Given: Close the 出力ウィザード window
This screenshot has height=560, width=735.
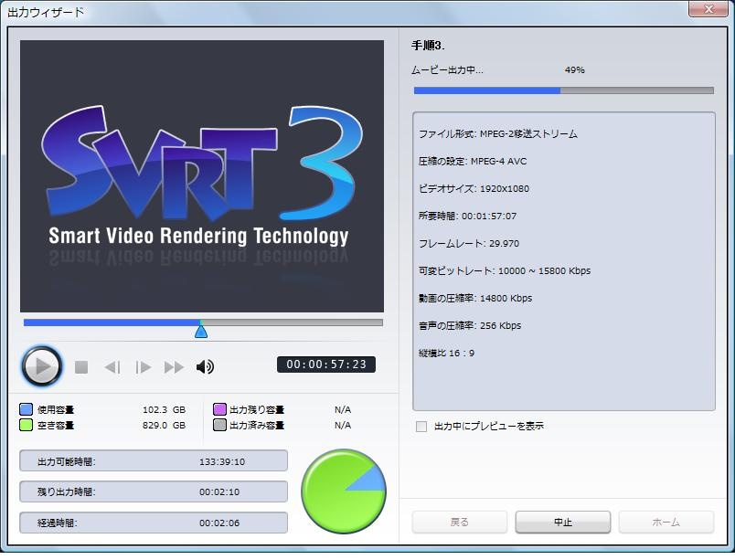Looking at the screenshot, I should [x=708, y=9].
